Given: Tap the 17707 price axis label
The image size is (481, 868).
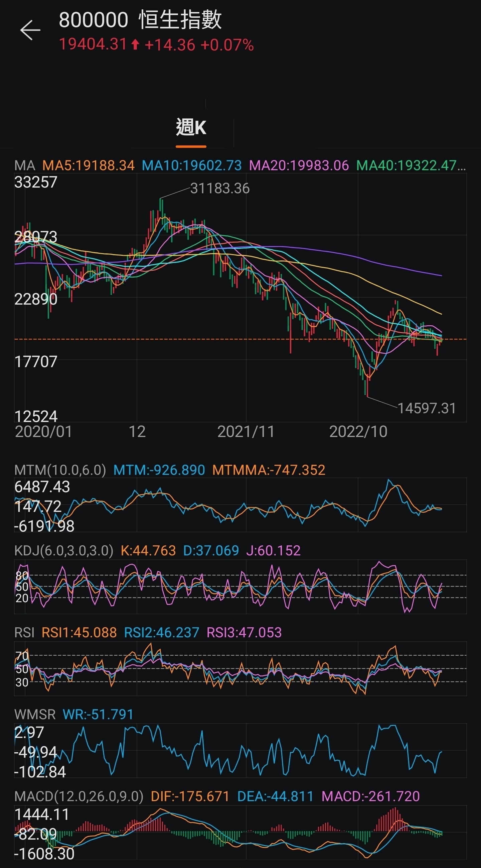Looking at the screenshot, I should click(36, 362).
